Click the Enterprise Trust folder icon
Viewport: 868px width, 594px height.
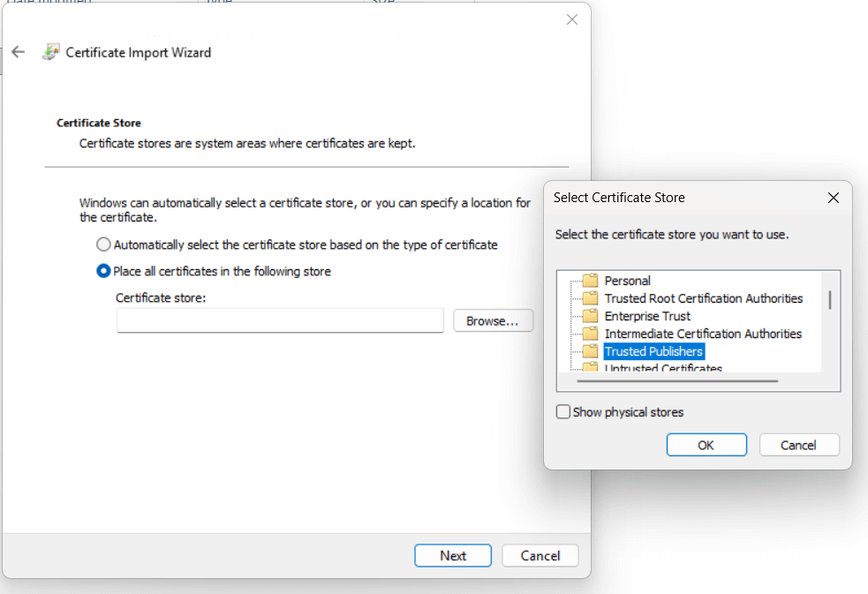591,316
